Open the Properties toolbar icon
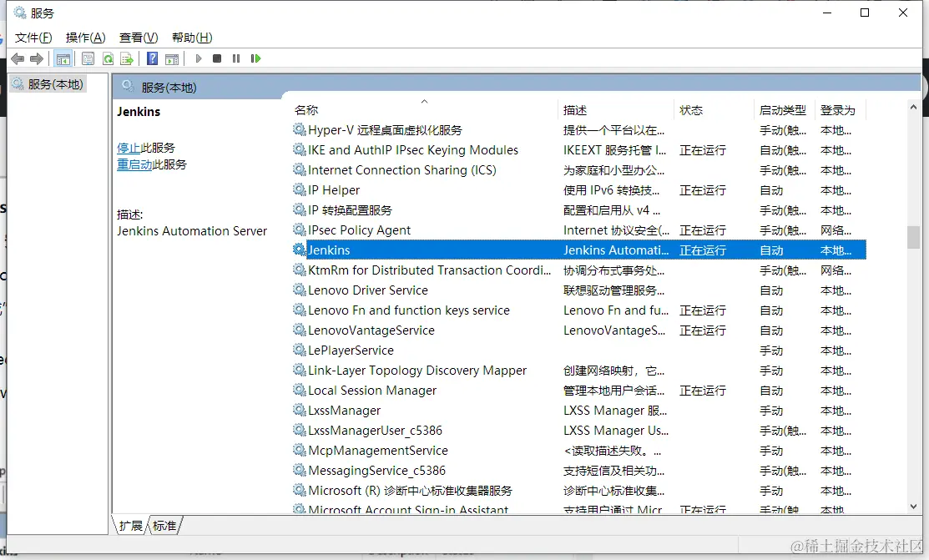929x560 pixels. [88, 58]
